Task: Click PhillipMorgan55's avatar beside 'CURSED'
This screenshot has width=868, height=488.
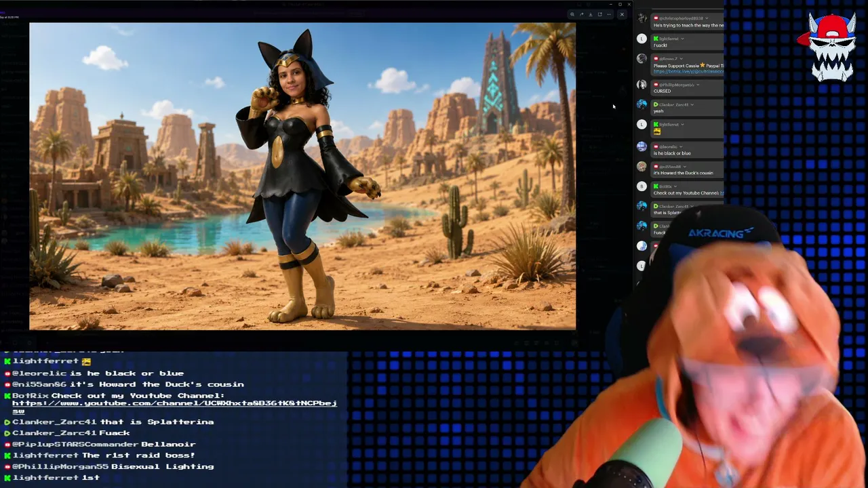Action: (x=642, y=85)
